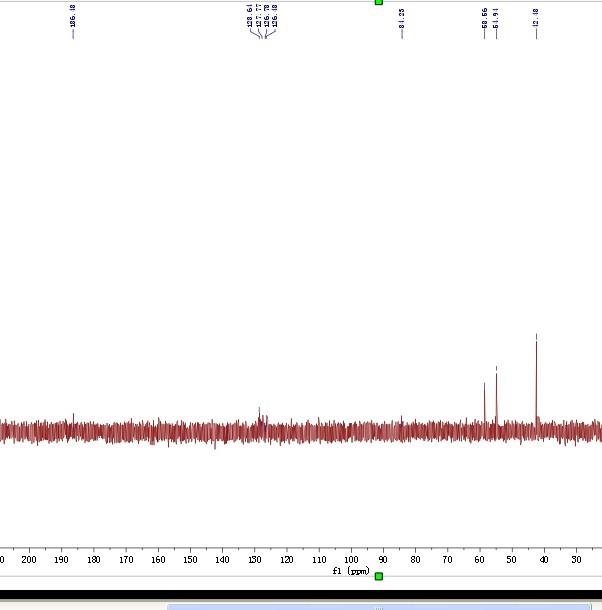Select the 54.91 peak label
The height and width of the screenshot is (610, 602).
click(x=496, y=18)
